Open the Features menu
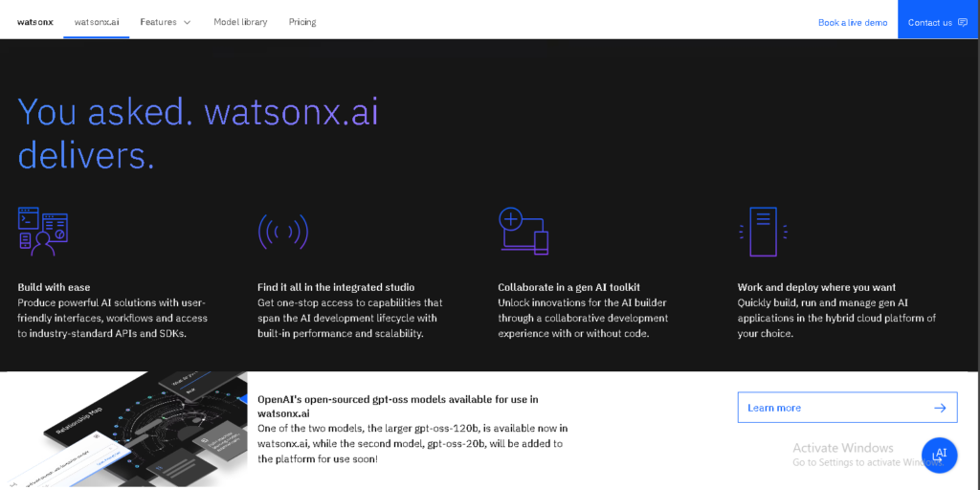Image resolution: width=980 pixels, height=490 pixels. tap(166, 22)
